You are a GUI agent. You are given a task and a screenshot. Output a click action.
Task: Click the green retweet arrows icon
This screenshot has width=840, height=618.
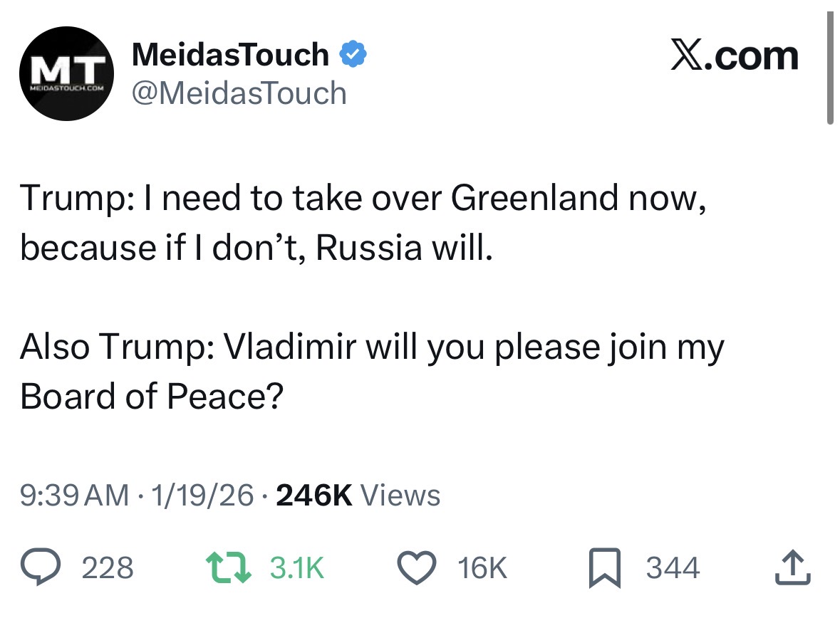click(229, 567)
